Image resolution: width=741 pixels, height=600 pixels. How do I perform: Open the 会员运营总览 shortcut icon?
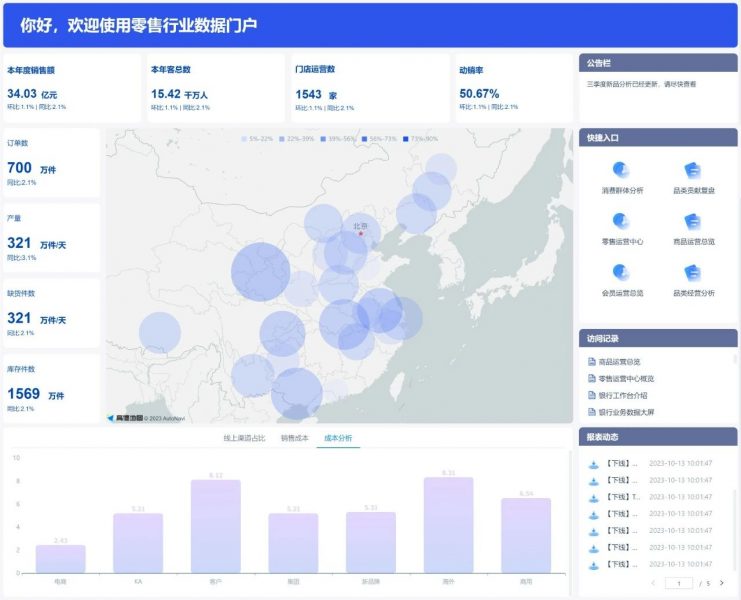point(621,273)
